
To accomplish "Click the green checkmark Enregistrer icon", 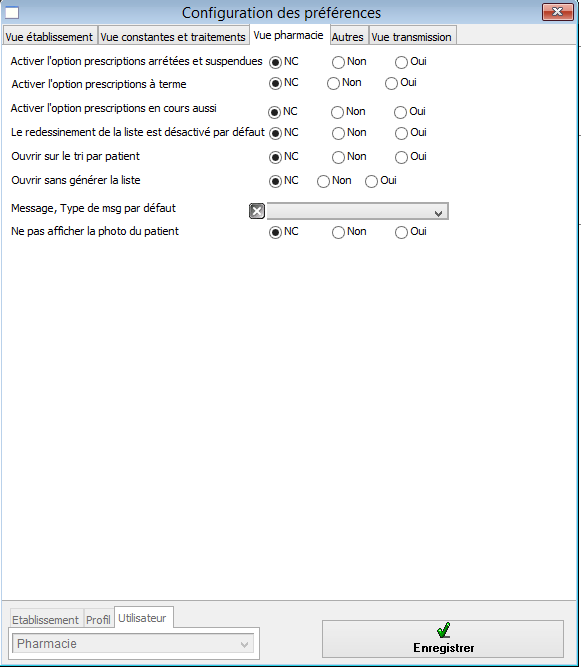I will click(444, 630).
